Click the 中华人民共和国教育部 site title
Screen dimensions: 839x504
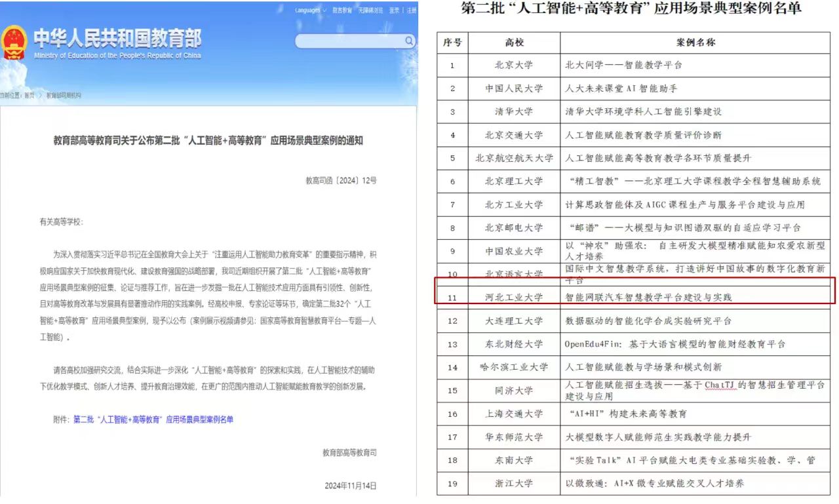click(x=117, y=39)
